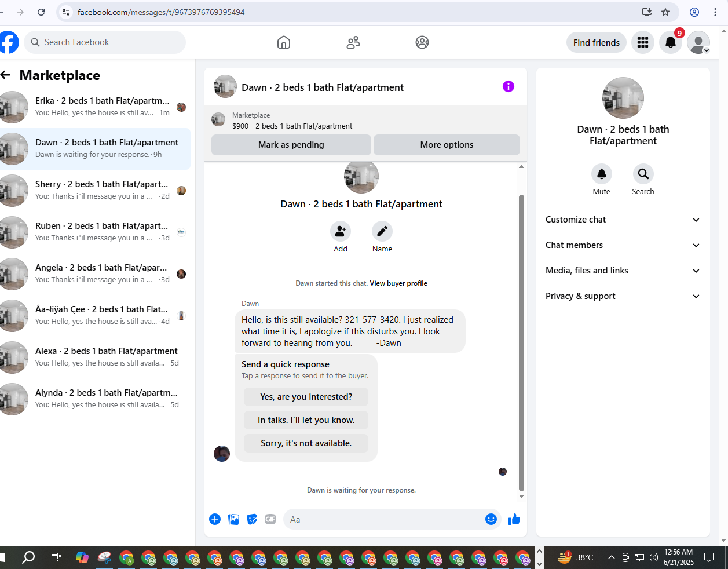Screen dimensions: 728x569
Task: Open the Notifications bell with 9 badge
Action: [x=671, y=42]
